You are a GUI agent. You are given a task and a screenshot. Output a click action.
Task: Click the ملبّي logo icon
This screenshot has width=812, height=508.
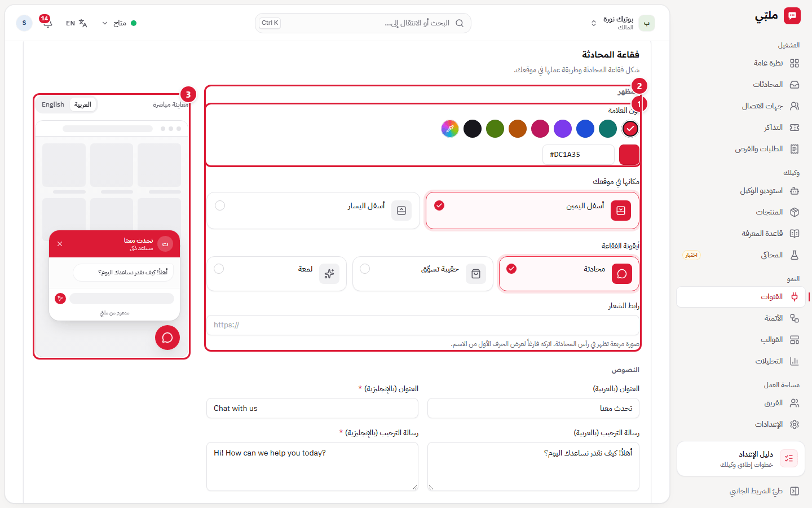[792, 16]
